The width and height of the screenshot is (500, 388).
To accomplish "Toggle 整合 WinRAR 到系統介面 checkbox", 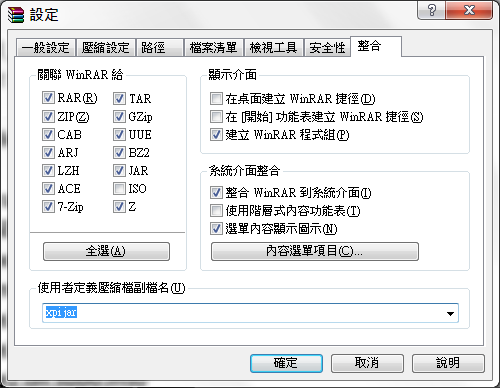I will [x=216, y=192].
